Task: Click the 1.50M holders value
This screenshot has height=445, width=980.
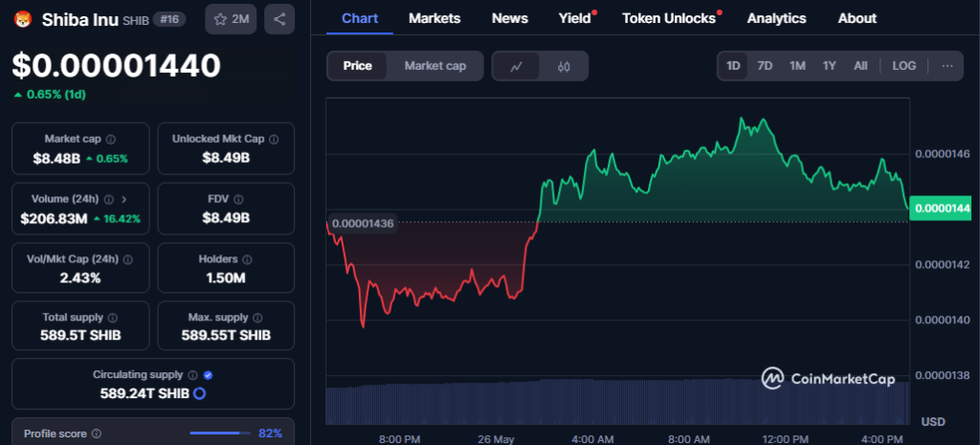Action: (x=226, y=278)
